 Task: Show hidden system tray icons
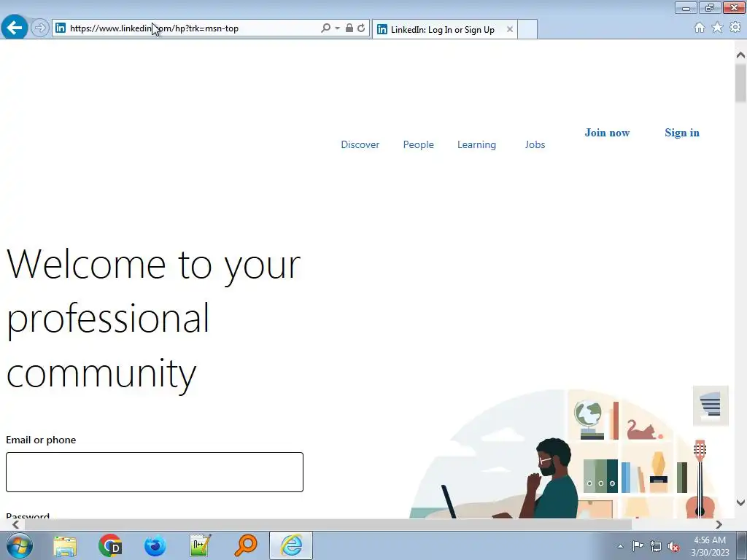coord(620,546)
